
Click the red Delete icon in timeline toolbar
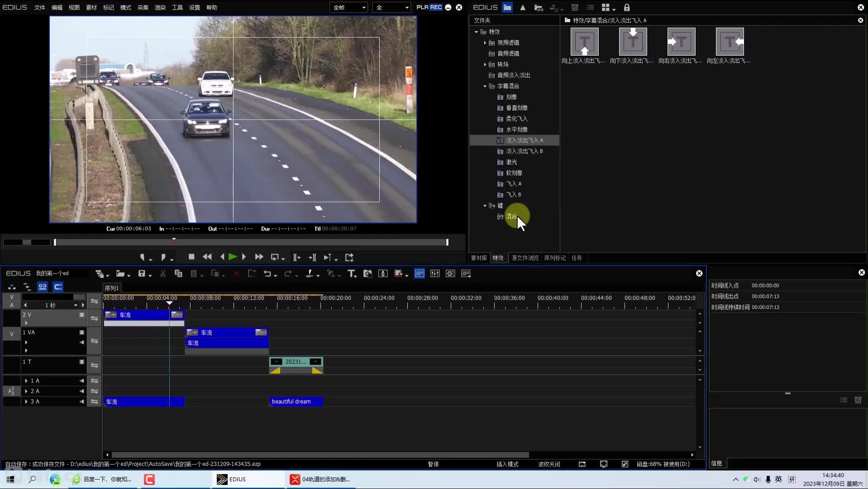(236, 273)
